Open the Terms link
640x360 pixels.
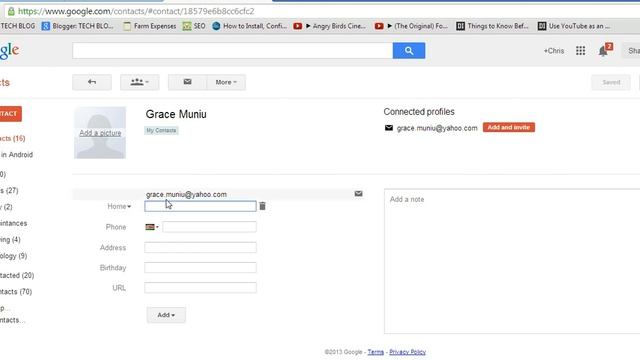point(376,352)
